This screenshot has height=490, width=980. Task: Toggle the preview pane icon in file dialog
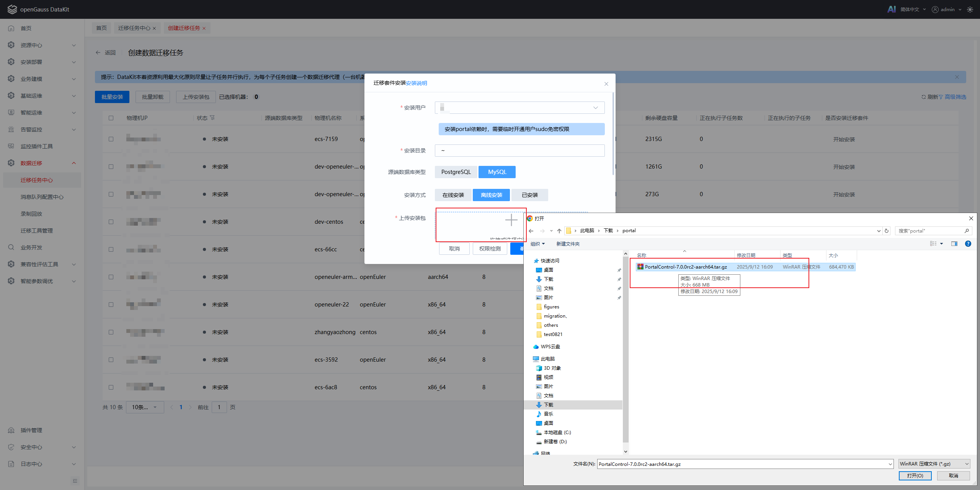coord(954,244)
